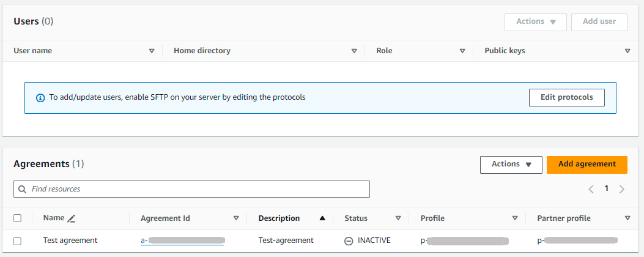Click the search magnifier icon in Find resources
The width and height of the screenshot is (644, 257).
point(23,190)
